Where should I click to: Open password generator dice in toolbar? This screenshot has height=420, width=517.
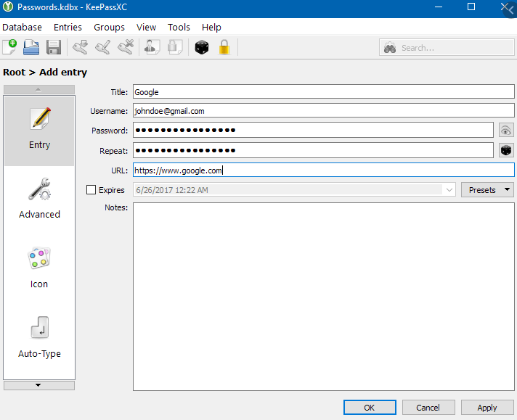[200, 48]
